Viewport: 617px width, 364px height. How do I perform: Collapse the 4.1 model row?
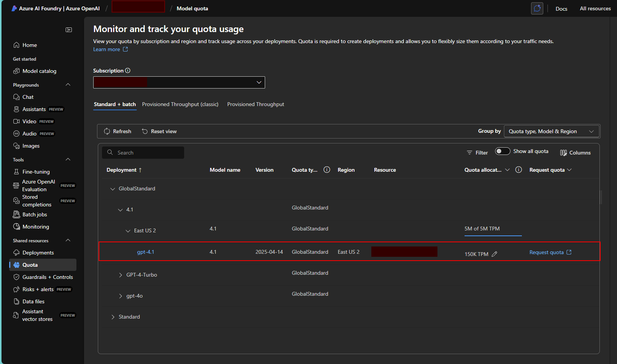pyautogui.click(x=120, y=210)
